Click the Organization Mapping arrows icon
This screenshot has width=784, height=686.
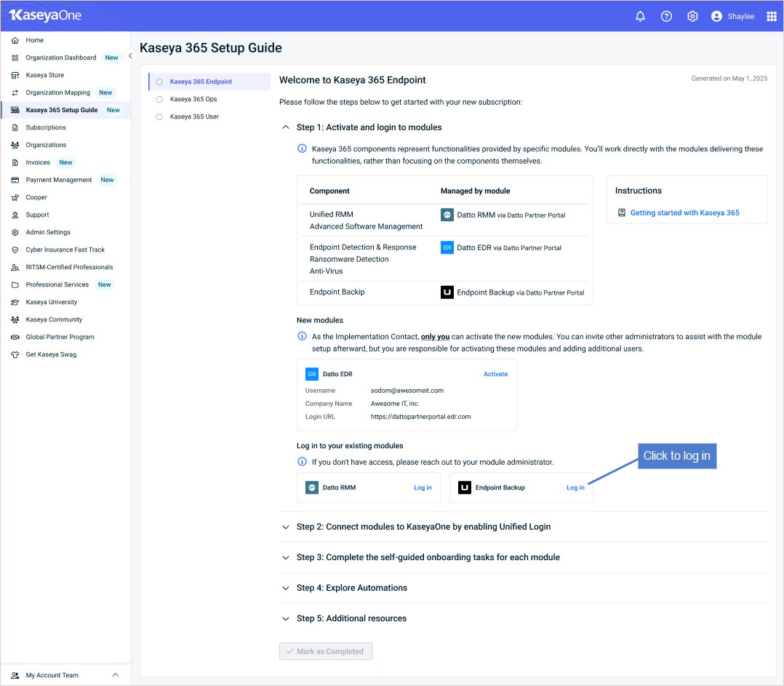[x=15, y=93]
